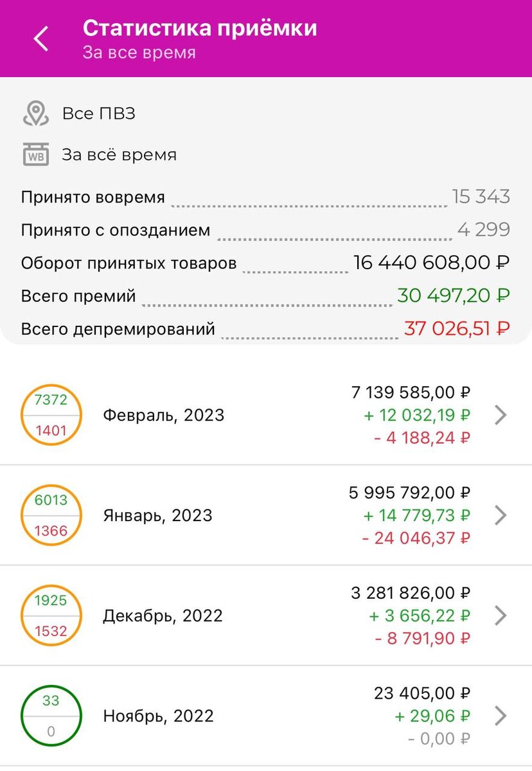Open the Февраль, 2023 row
The height and width of the screenshot is (771, 532).
266,415
